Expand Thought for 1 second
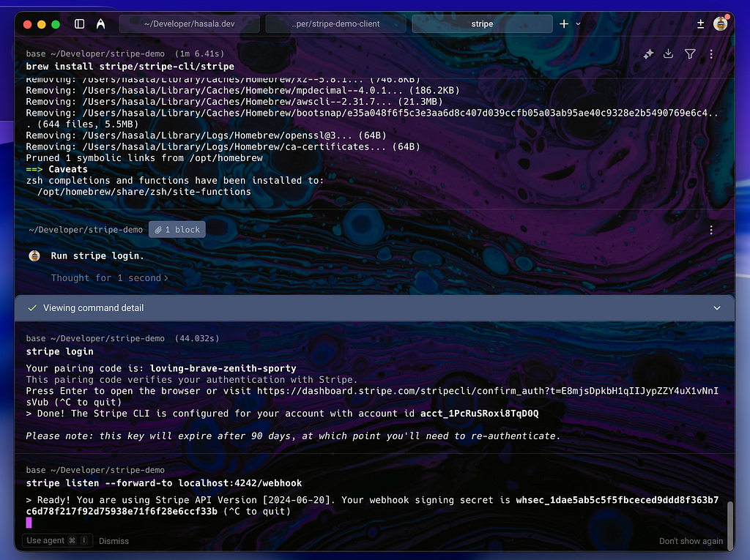The width and height of the screenshot is (750, 560). click(110, 278)
